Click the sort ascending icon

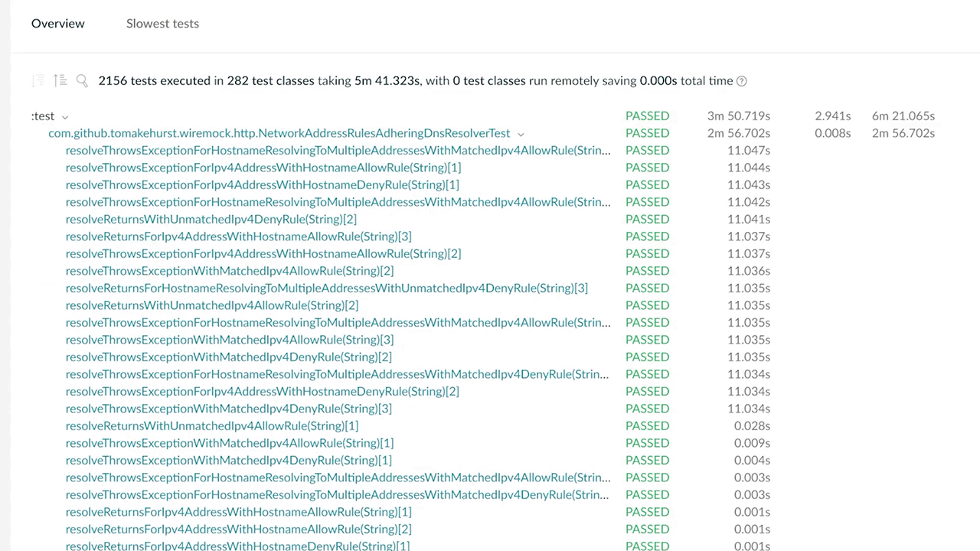(60, 80)
